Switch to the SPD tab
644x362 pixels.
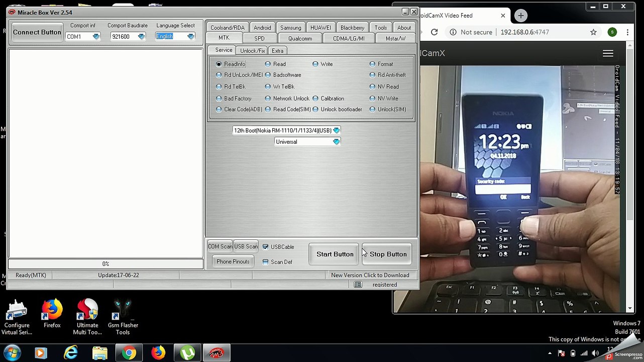[x=259, y=39]
